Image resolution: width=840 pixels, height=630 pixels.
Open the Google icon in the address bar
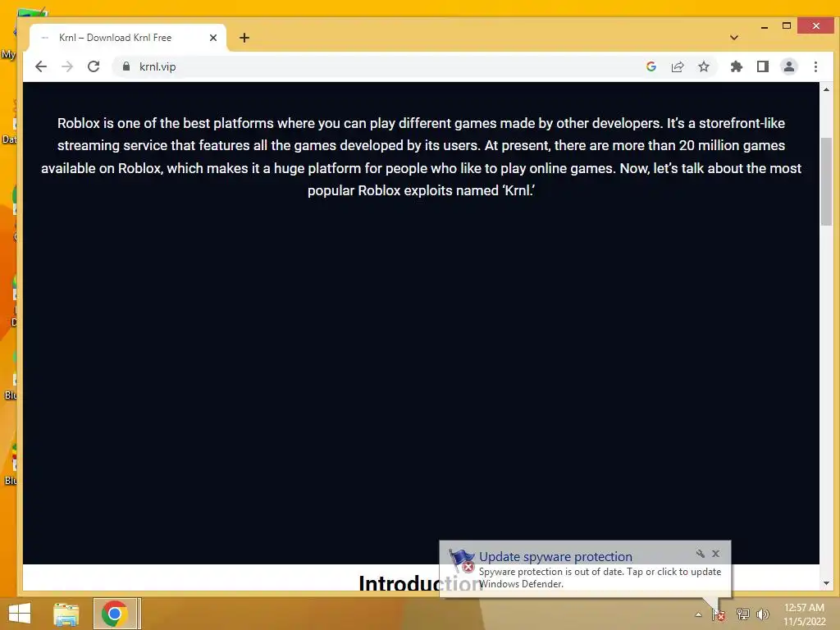point(651,66)
